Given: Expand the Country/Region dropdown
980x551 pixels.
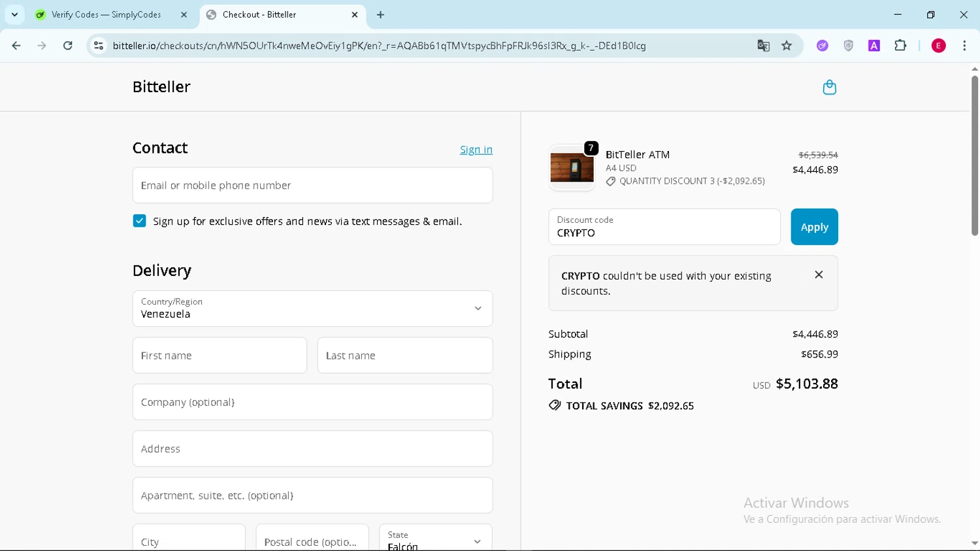Looking at the screenshot, I should coord(312,309).
